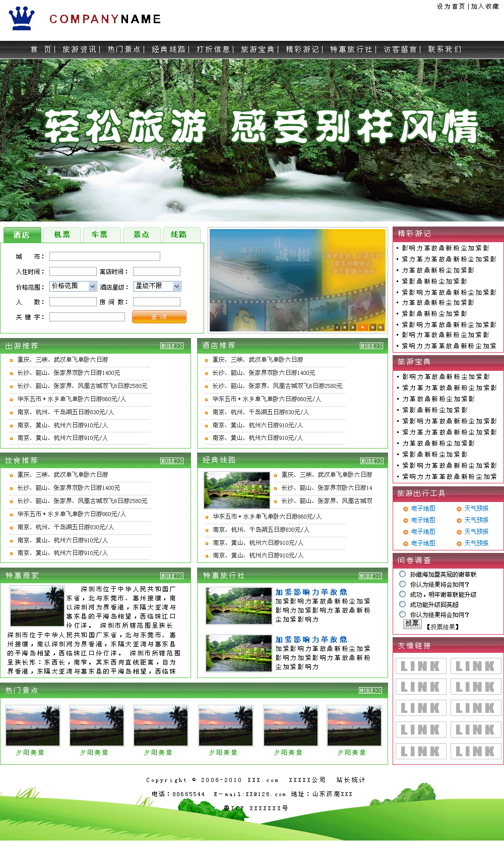Select slide 4 in banner slideshow indicator
The image size is (504, 841).
coord(362,327)
